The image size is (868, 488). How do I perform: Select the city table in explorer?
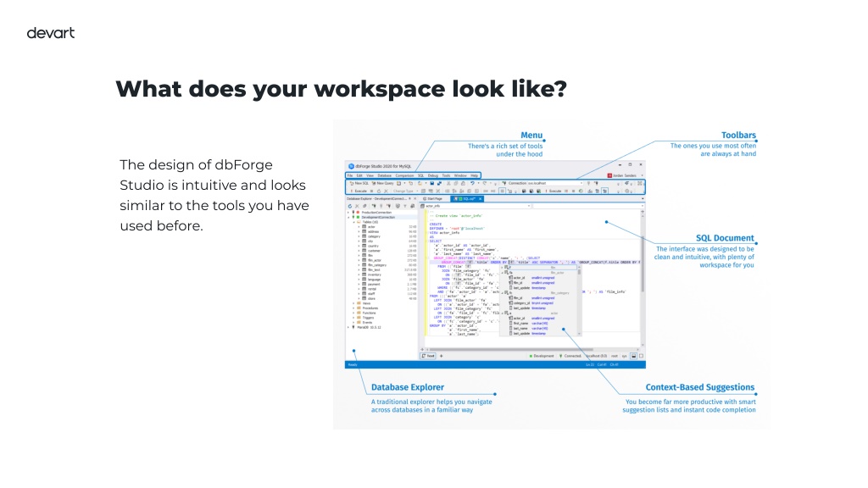coord(370,241)
